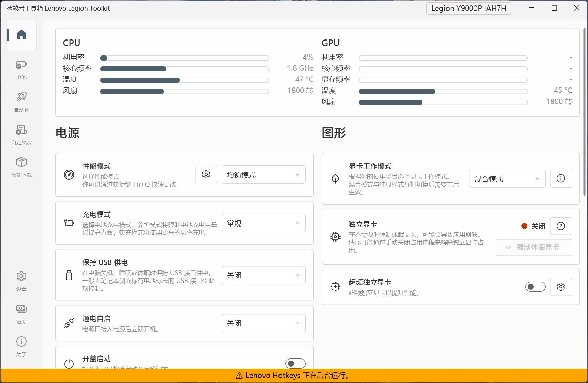Expand the 充电模式 常规 dropdown
This screenshot has height=383, width=588.
point(263,223)
